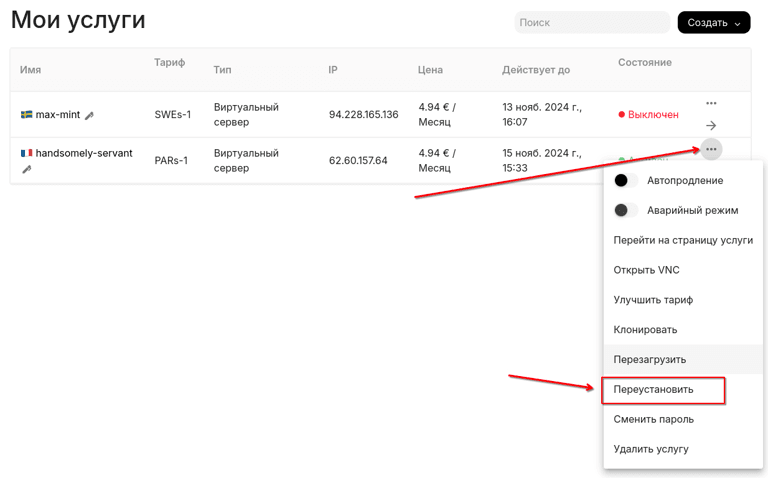This screenshot has width=768, height=478.
Task: Edit the max-mint name via pencil icon
Action: coord(89,116)
